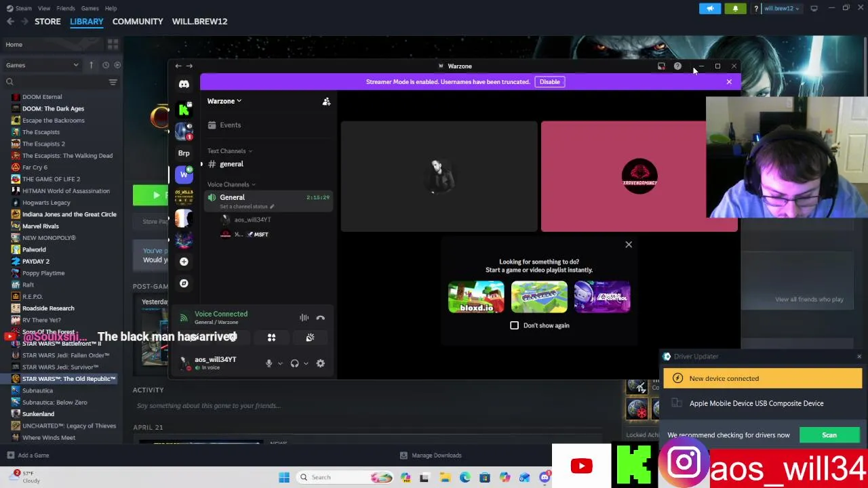Click Add a Game in Steam

coord(28,455)
